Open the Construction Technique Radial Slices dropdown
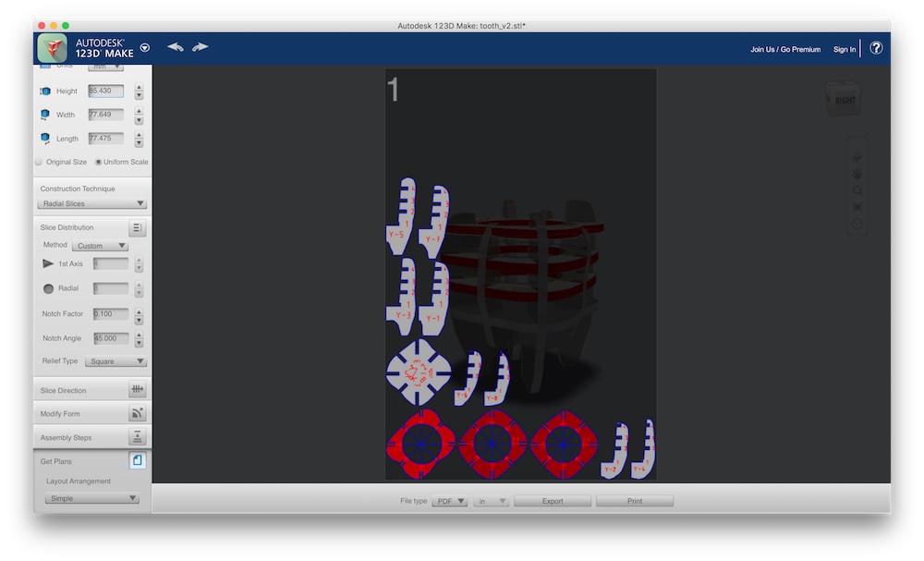The width and height of the screenshot is (924, 561). 91,203
